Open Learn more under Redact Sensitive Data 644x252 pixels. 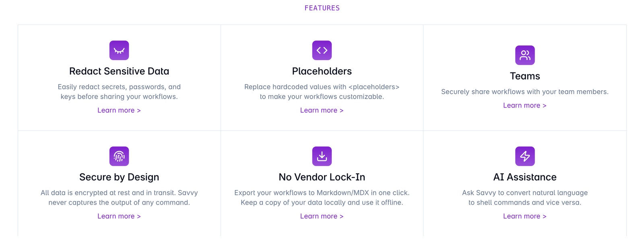click(x=119, y=110)
